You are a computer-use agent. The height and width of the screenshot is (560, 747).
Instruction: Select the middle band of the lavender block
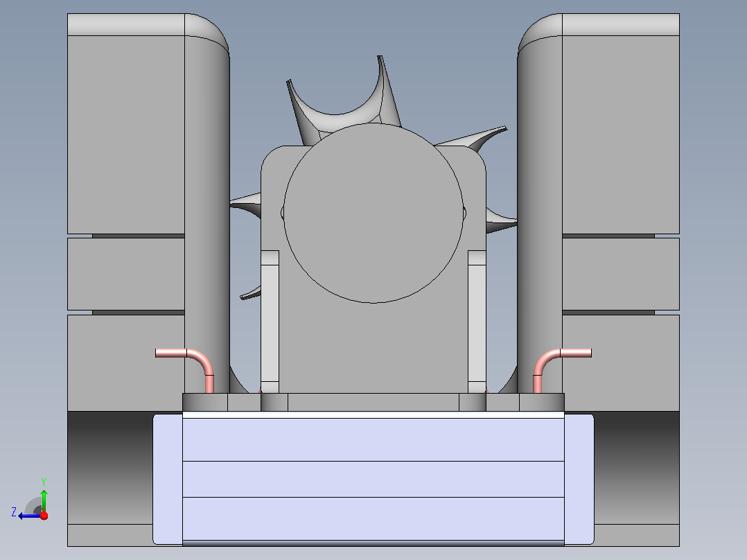[x=373, y=479]
